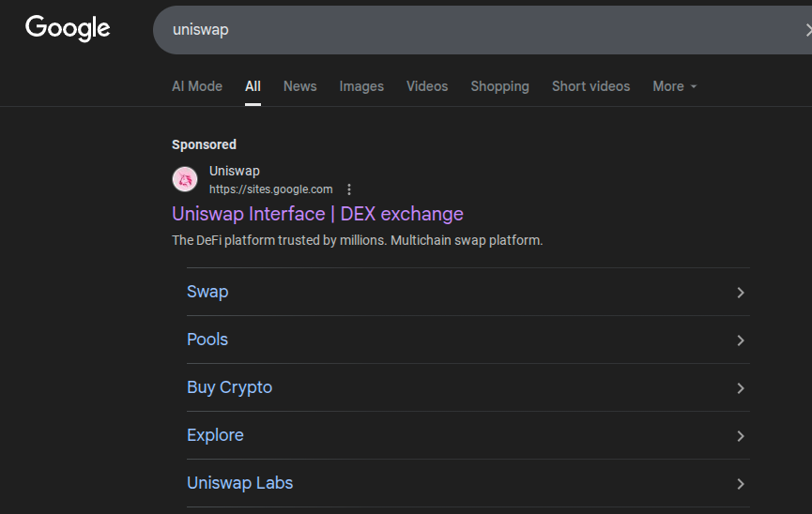This screenshot has height=514, width=812.
Task: Switch to Videos tab
Action: (427, 86)
